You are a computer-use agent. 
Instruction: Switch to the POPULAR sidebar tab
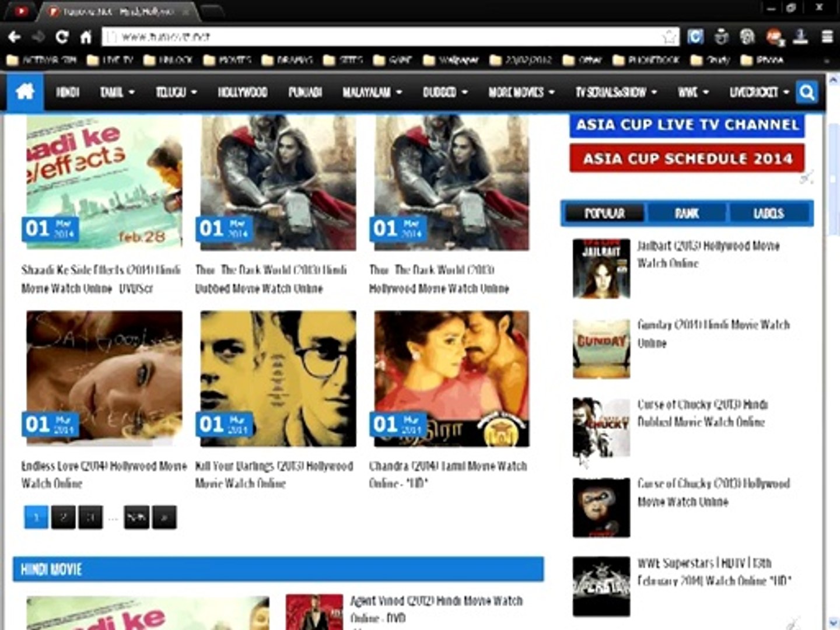point(605,213)
